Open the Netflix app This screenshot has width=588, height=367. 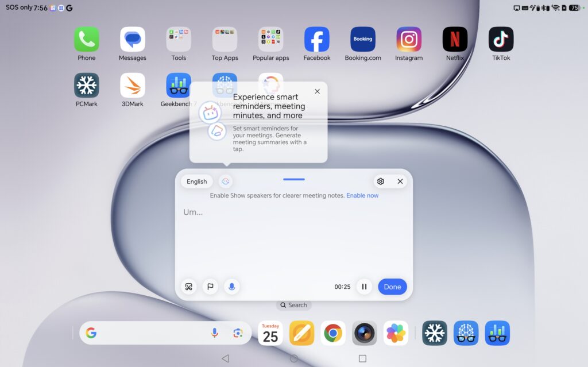[455, 39]
